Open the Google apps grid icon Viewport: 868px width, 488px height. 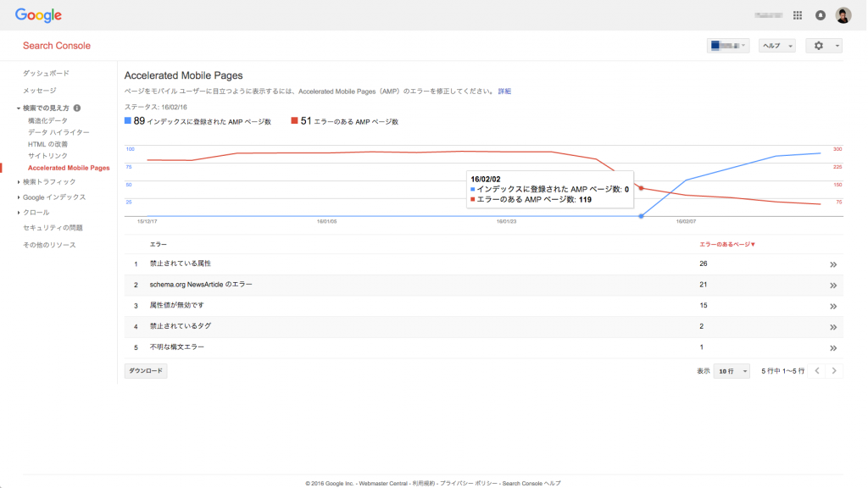pyautogui.click(x=796, y=14)
